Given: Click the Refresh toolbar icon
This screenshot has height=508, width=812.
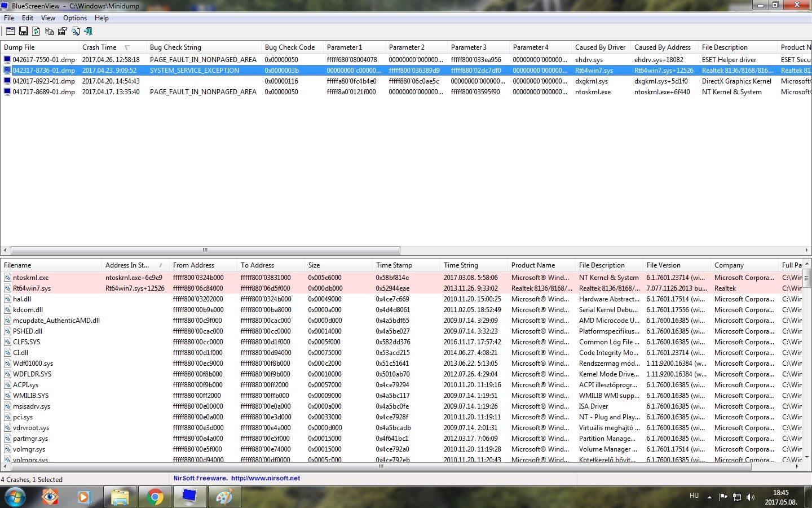Looking at the screenshot, I should tap(36, 32).
